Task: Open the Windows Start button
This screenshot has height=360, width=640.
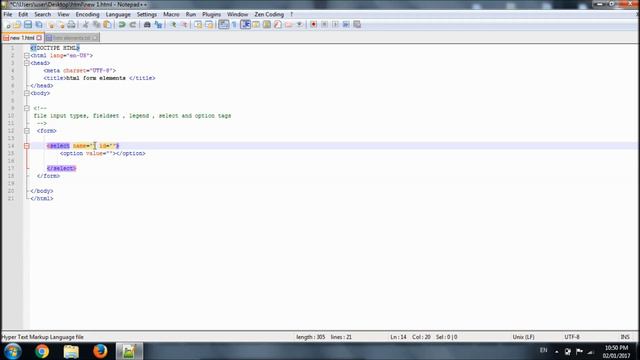Action: 12,351
